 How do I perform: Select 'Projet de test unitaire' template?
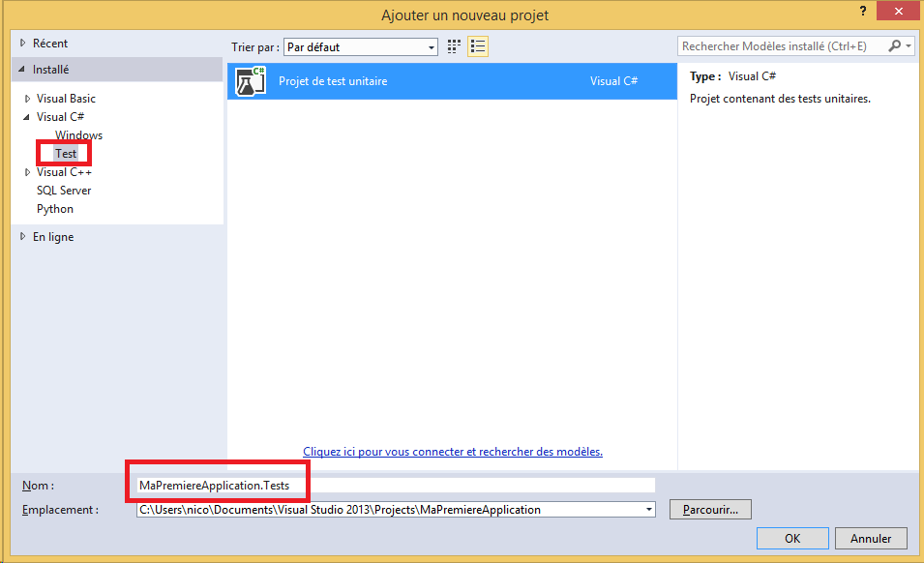[452, 81]
